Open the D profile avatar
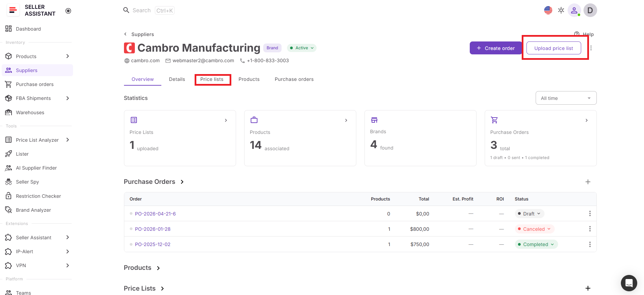This screenshot has height=295, width=644. point(590,10)
